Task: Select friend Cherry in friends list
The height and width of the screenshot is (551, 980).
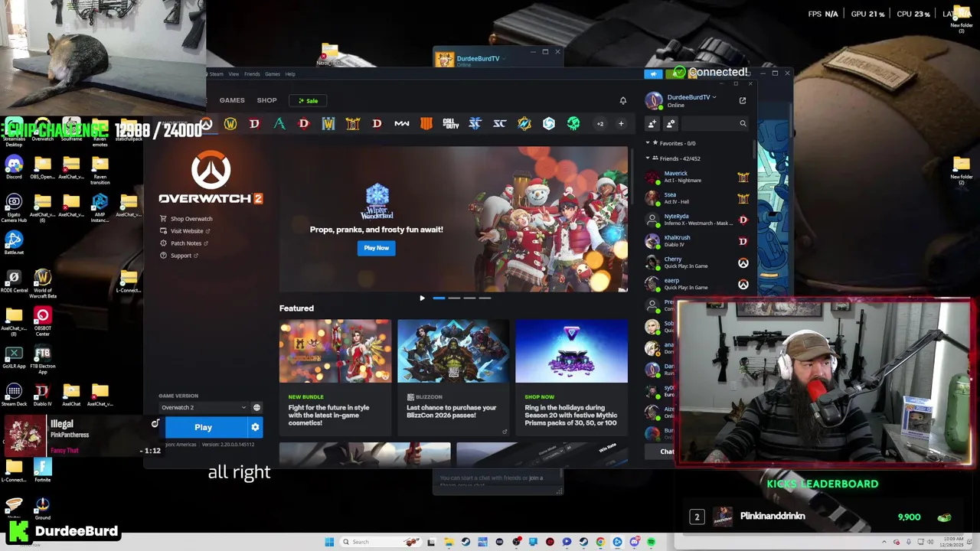Action: (x=697, y=262)
